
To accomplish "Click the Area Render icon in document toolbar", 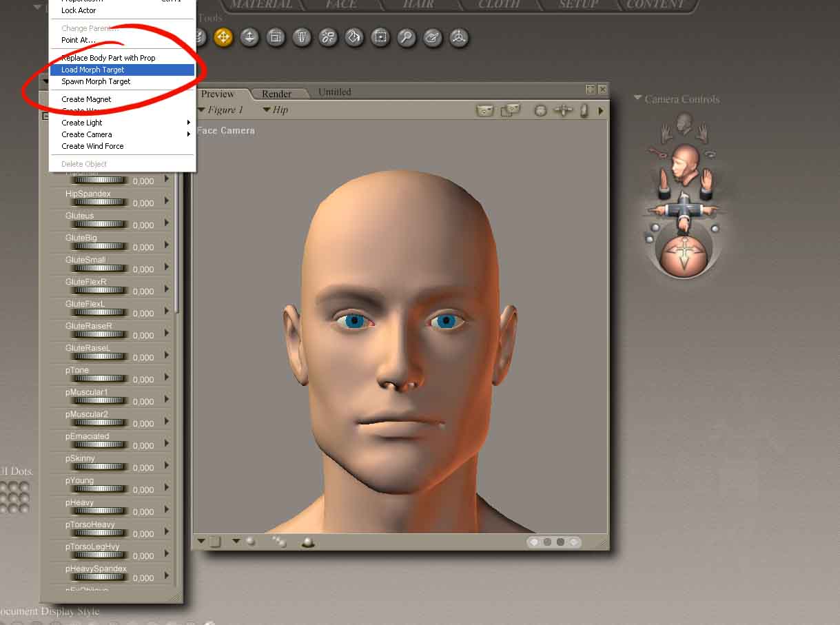I will point(511,110).
